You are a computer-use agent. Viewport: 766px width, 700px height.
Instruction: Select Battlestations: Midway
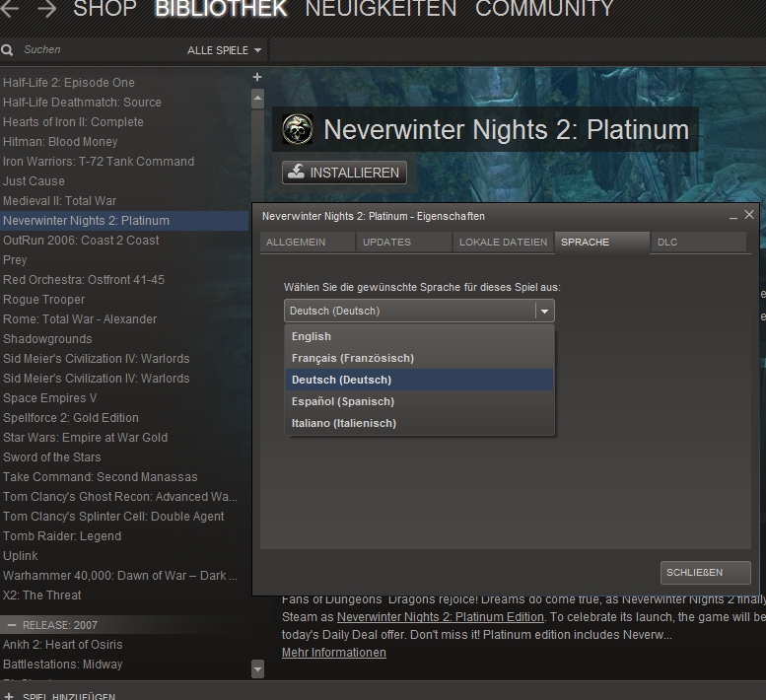point(124,665)
